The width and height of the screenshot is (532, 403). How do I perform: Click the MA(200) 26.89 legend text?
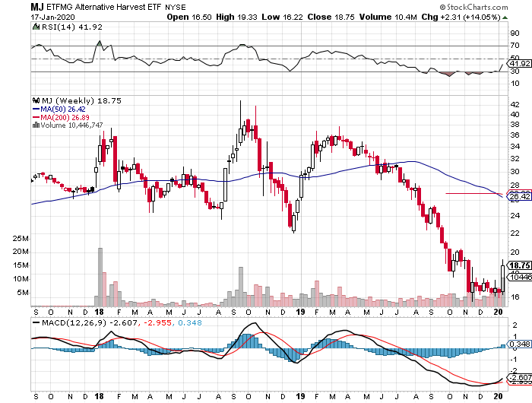pos(65,117)
